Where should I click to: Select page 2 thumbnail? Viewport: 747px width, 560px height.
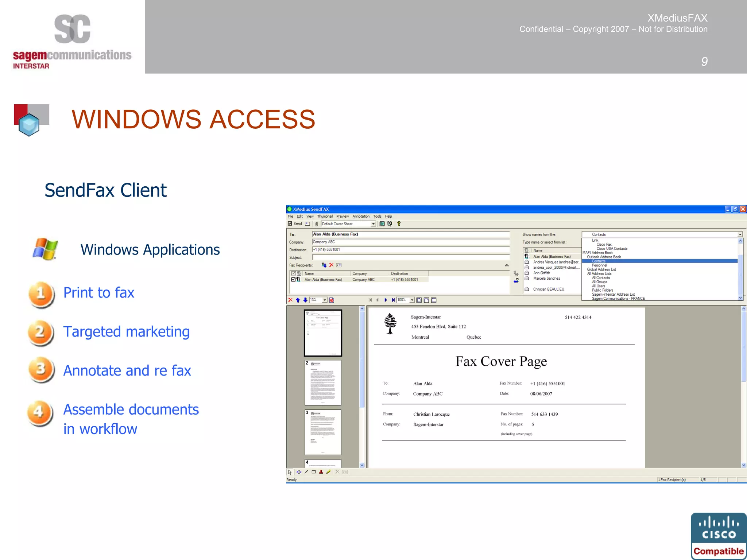click(x=323, y=382)
